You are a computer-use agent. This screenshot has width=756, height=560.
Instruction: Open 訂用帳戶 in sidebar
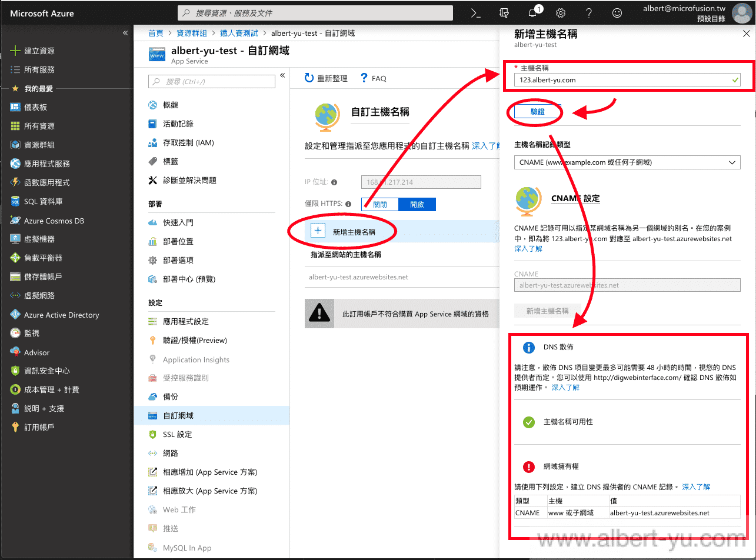click(39, 427)
